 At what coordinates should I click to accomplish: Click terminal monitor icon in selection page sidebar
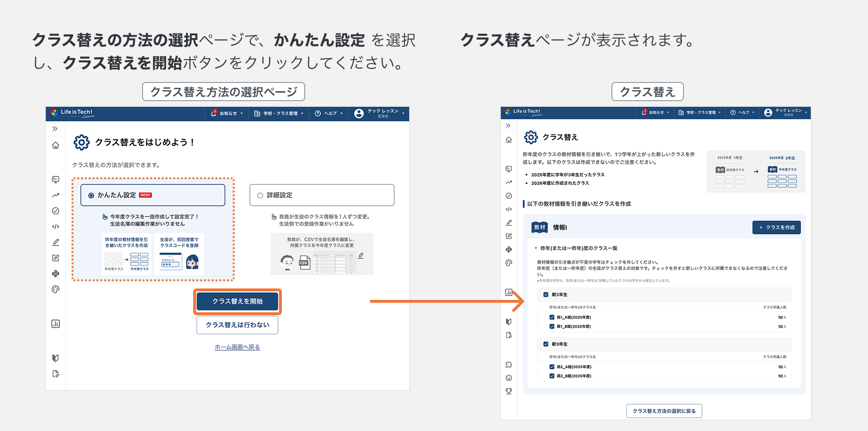[x=55, y=180]
